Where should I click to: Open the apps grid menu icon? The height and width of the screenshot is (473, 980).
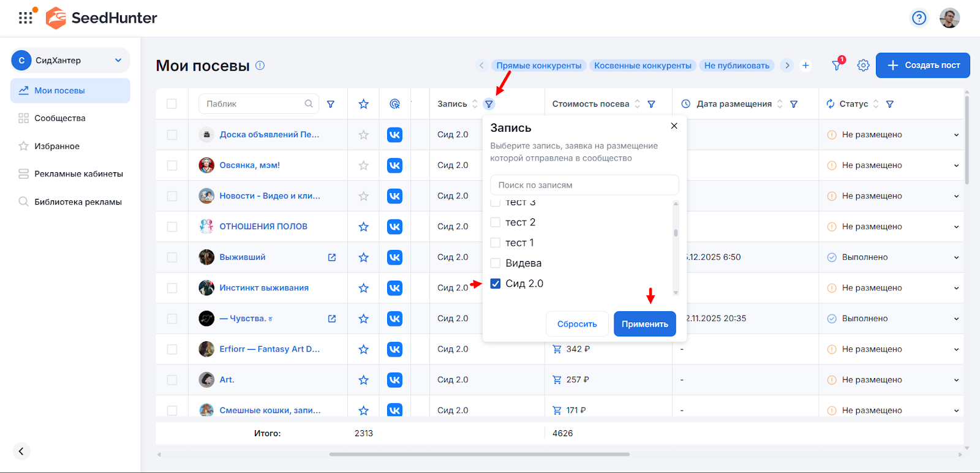pos(25,18)
